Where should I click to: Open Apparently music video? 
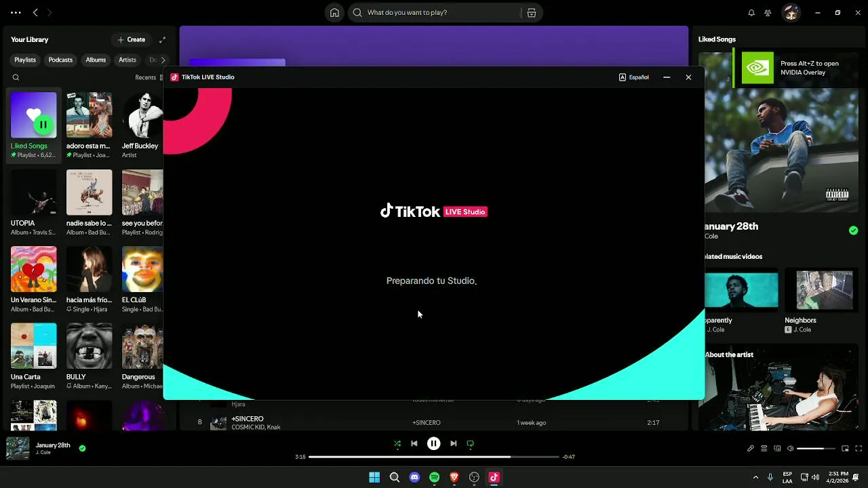741,289
